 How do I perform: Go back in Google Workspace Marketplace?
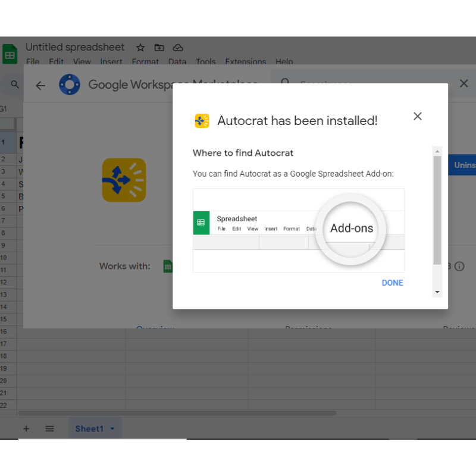tap(40, 86)
